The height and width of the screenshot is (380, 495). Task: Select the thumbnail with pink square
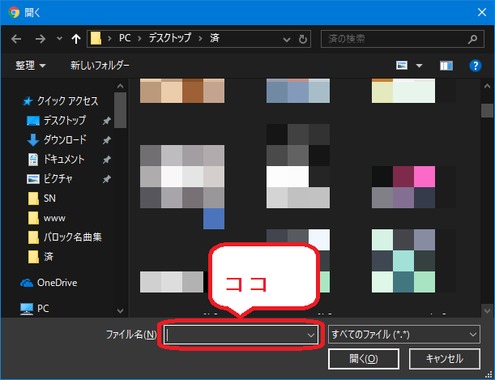403,187
